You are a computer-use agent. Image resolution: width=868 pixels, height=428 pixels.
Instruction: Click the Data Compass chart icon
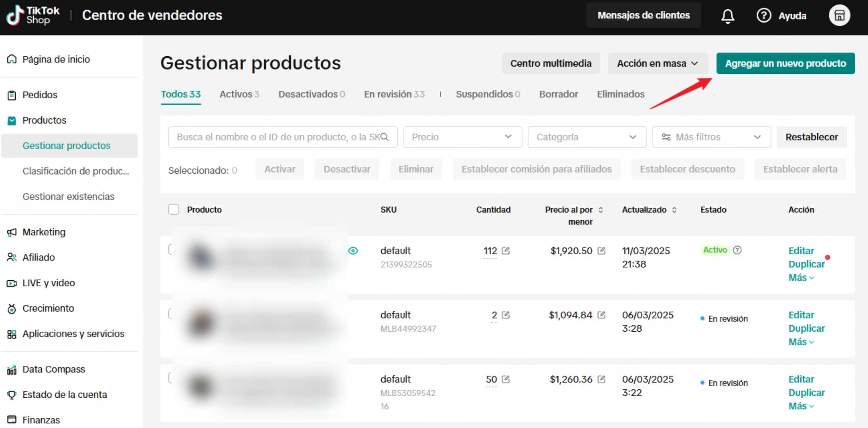pyautogui.click(x=12, y=369)
